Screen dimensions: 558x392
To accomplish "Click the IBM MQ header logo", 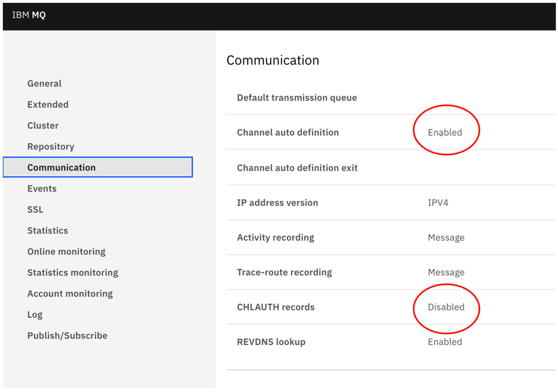I will pos(29,15).
